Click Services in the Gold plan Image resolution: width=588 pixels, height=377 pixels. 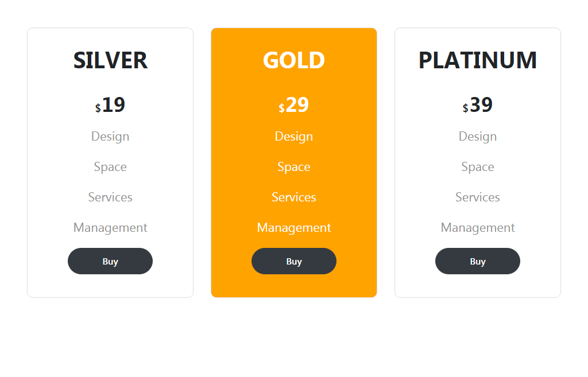294,197
